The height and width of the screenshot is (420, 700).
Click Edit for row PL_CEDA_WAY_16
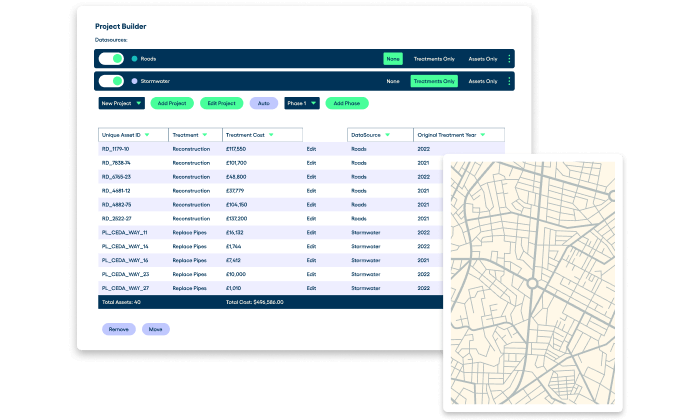311,260
